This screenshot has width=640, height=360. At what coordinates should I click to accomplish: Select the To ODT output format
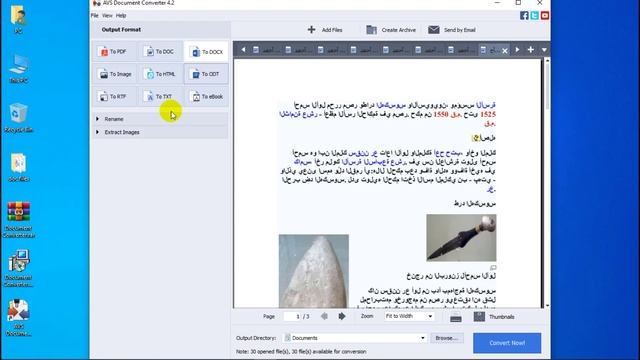point(206,74)
